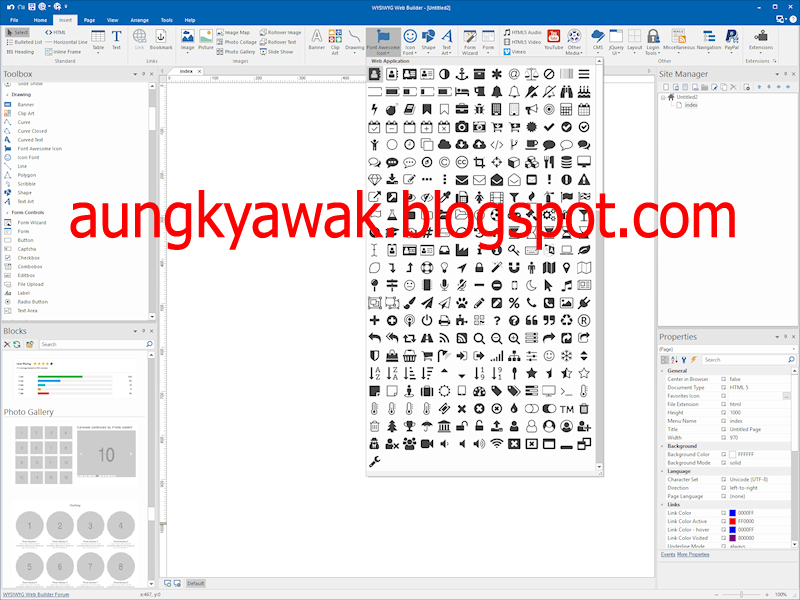This screenshot has height=600, width=800.
Task: Open the File menu
Action: [14, 20]
